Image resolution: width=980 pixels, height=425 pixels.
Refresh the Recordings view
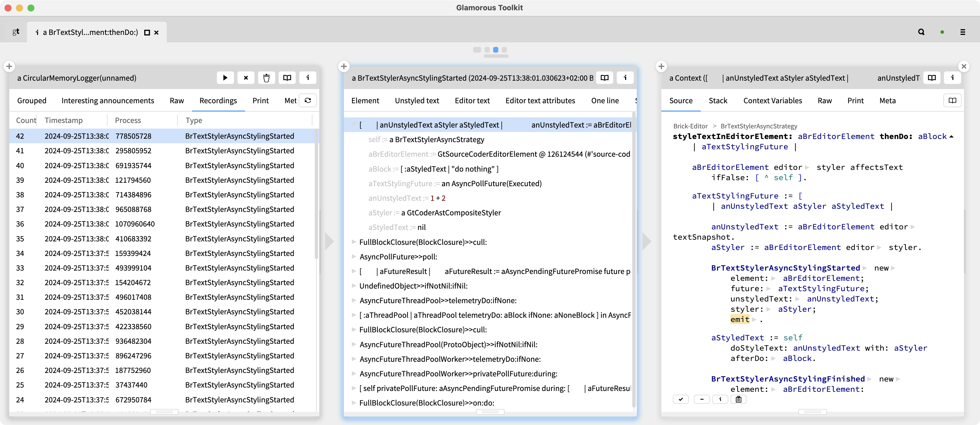pyautogui.click(x=308, y=100)
